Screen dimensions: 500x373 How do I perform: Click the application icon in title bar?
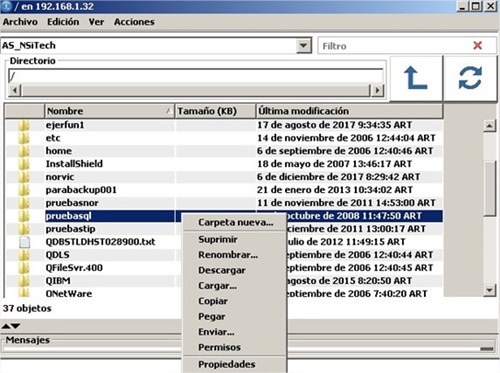click(6, 6)
